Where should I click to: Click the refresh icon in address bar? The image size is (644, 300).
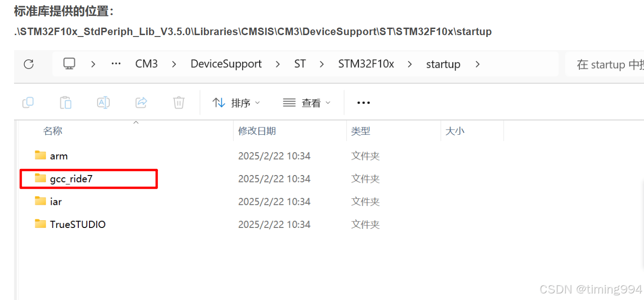pyautogui.click(x=29, y=64)
